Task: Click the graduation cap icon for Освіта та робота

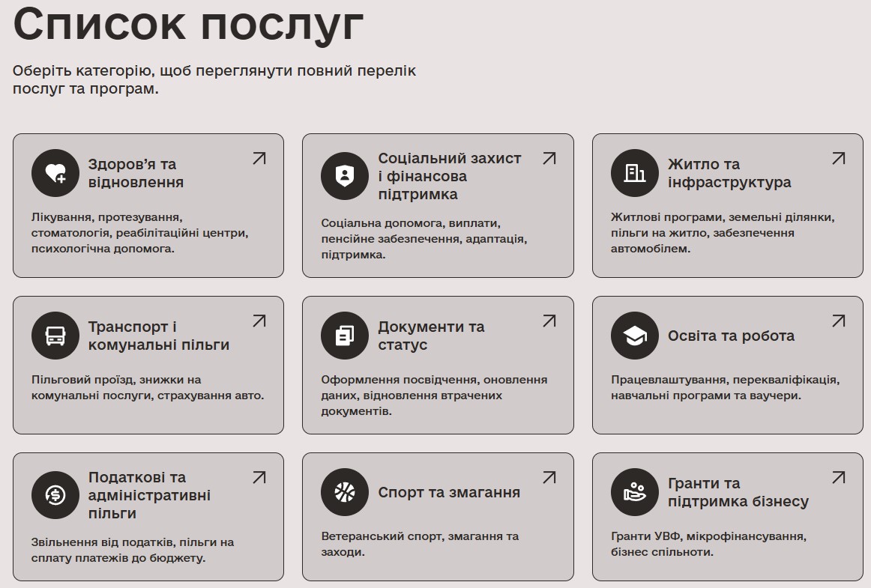Action: click(x=634, y=336)
